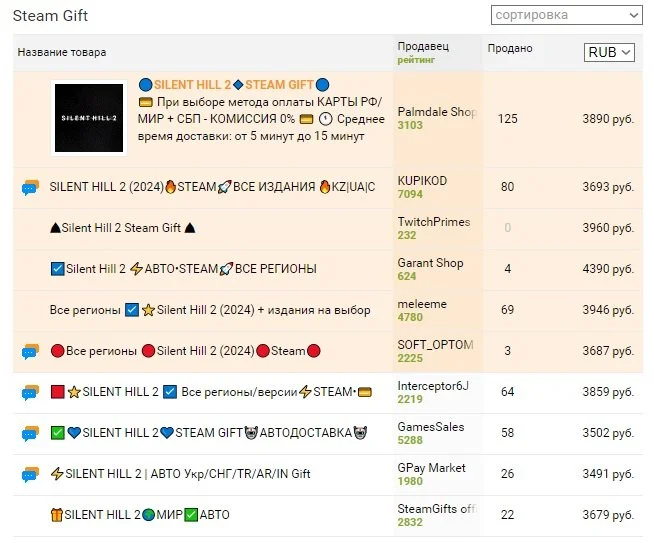Click chat bubble icon on SOFT_OPTOM row
This screenshot has height=543, width=654.
(x=30, y=352)
